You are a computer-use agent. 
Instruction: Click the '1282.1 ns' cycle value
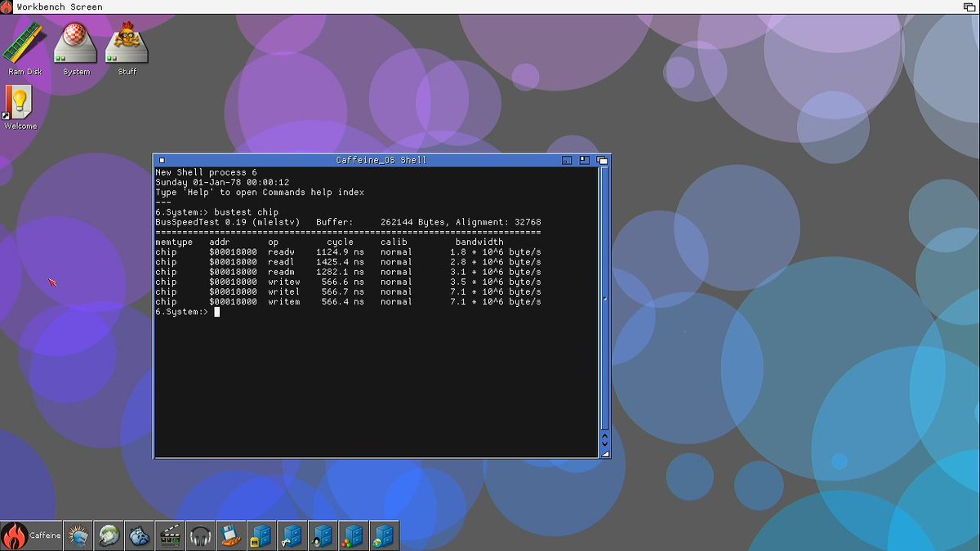341,272
